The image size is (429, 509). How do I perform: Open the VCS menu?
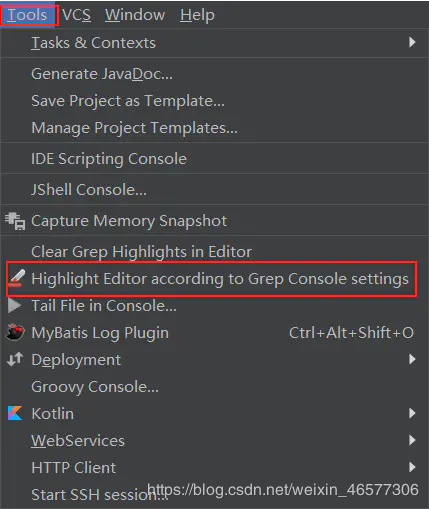[76, 15]
